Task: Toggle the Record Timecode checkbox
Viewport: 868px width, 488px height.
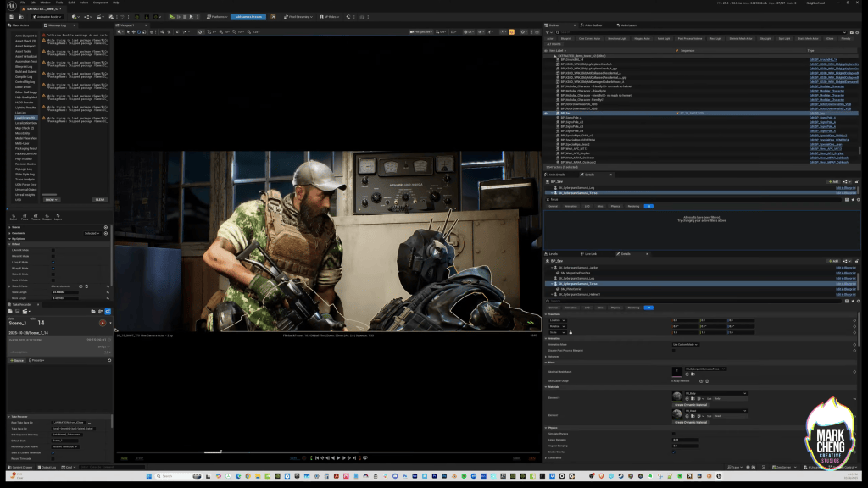Action: point(53,458)
